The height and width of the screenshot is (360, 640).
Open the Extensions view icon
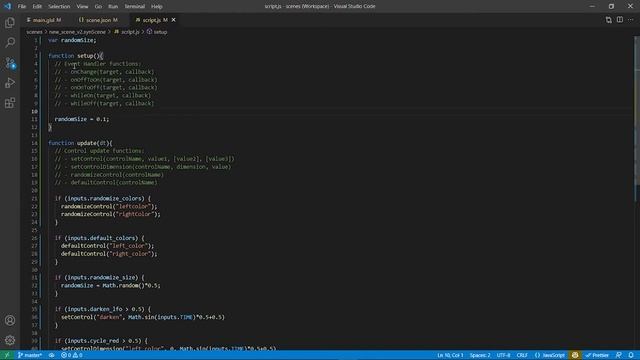10,102
